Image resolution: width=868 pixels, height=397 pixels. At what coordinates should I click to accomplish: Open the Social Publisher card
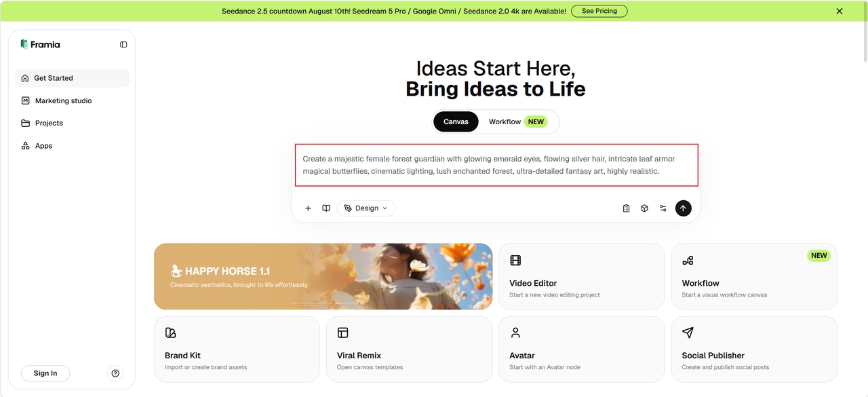coord(754,349)
